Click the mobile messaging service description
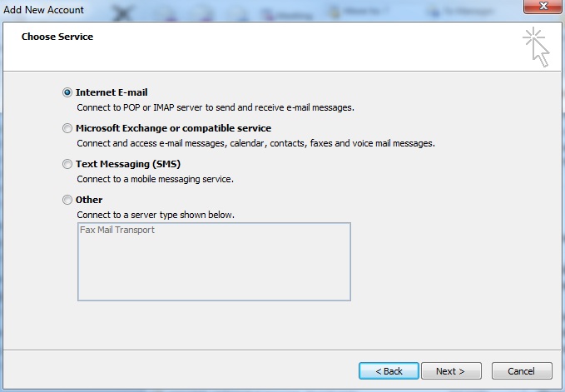Screen dimensions: 565x392 click(x=155, y=179)
